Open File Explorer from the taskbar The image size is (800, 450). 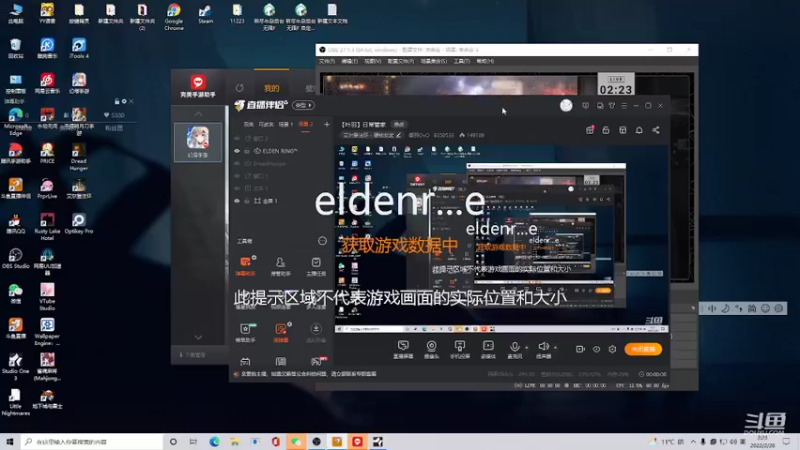(x=235, y=442)
